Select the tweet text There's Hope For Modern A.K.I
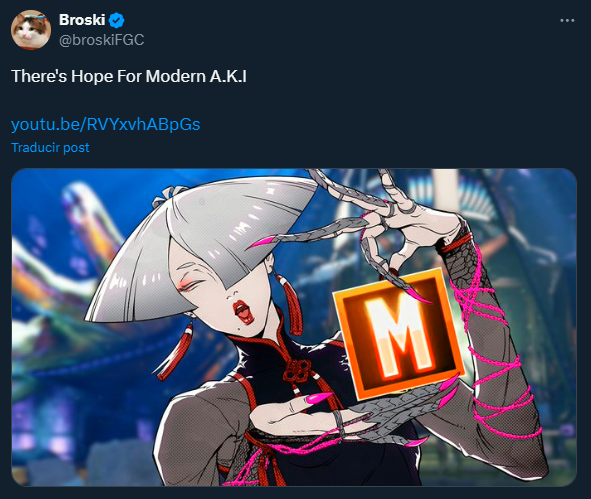 (x=129, y=76)
